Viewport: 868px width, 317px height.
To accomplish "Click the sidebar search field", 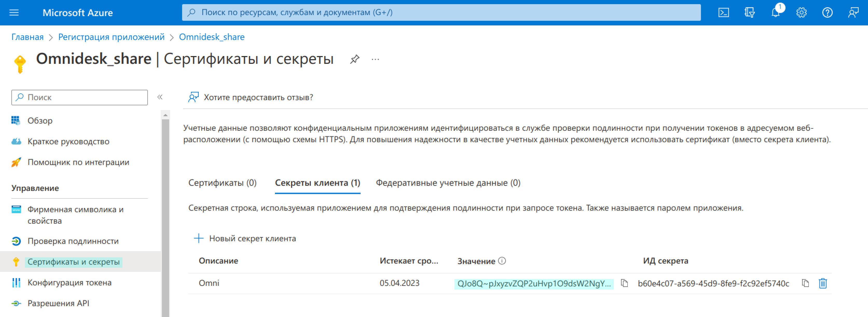I will (x=80, y=97).
